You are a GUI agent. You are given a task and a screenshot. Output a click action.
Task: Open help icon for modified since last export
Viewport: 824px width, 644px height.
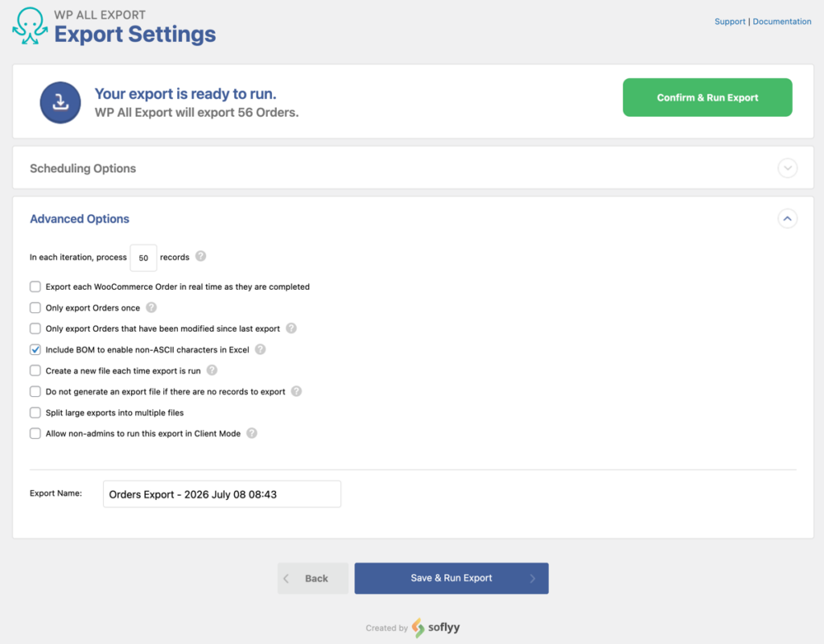291,328
